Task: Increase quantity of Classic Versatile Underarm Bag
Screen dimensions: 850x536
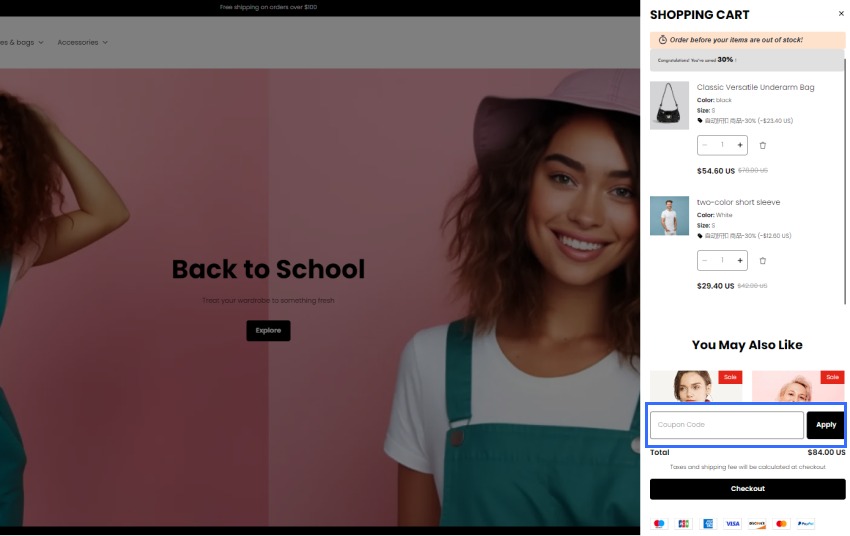Action: pyautogui.click(x=739, y=145)
